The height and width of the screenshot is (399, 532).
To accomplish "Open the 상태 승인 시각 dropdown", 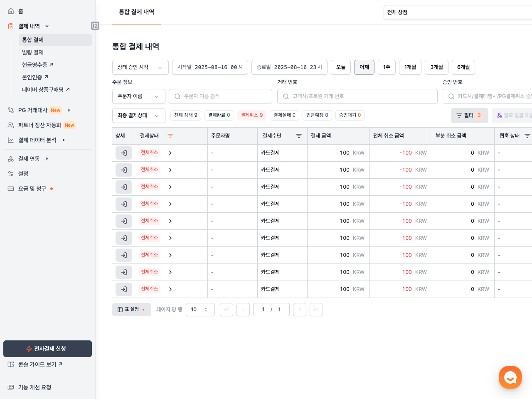I will [x=140, y=67].
